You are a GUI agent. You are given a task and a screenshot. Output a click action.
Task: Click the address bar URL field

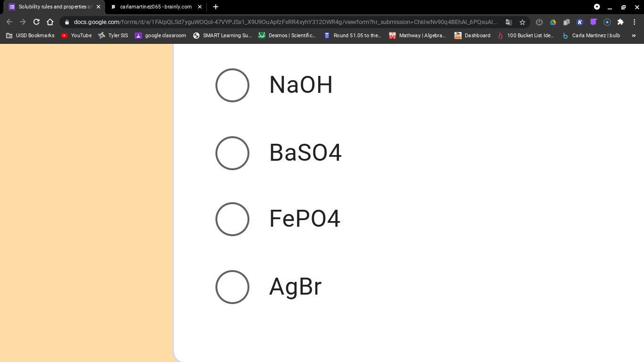point(283,22)
